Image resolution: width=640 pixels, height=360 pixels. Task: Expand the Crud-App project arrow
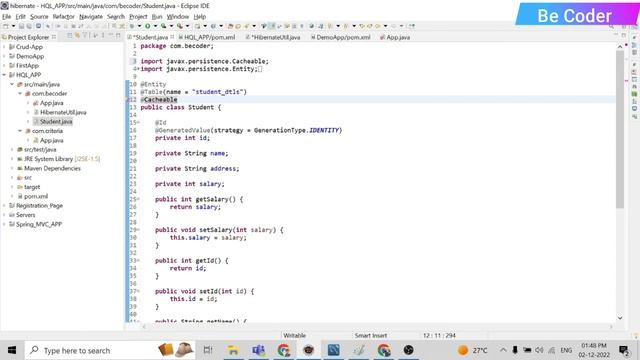tap(4, 47)
